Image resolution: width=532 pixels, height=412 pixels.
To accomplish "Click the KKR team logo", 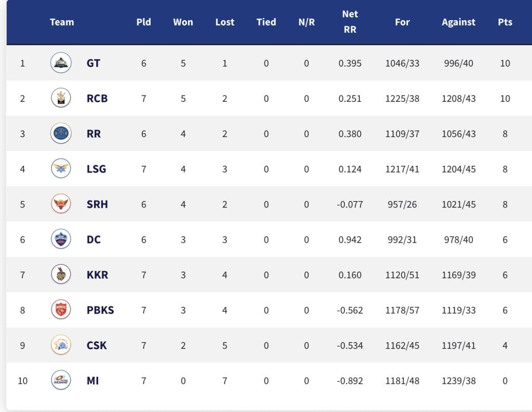I will (61, 275).
